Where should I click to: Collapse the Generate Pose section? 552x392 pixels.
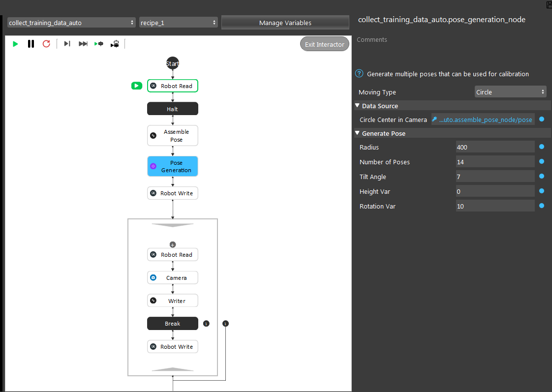point(357,133)
